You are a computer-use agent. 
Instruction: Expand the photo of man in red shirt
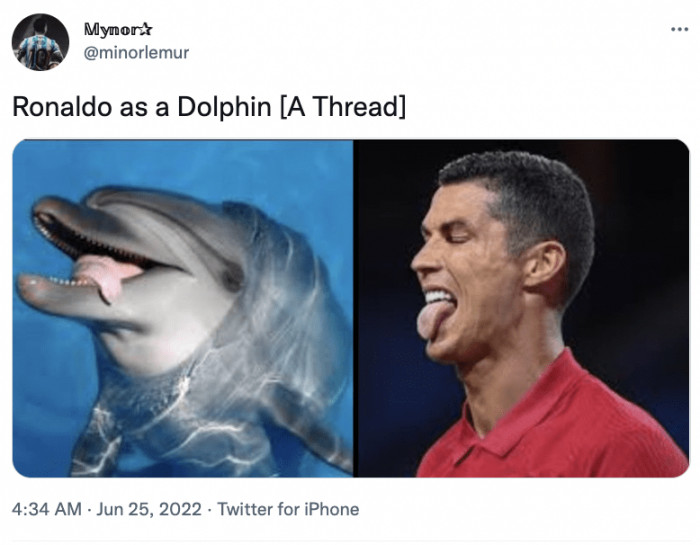522,308
